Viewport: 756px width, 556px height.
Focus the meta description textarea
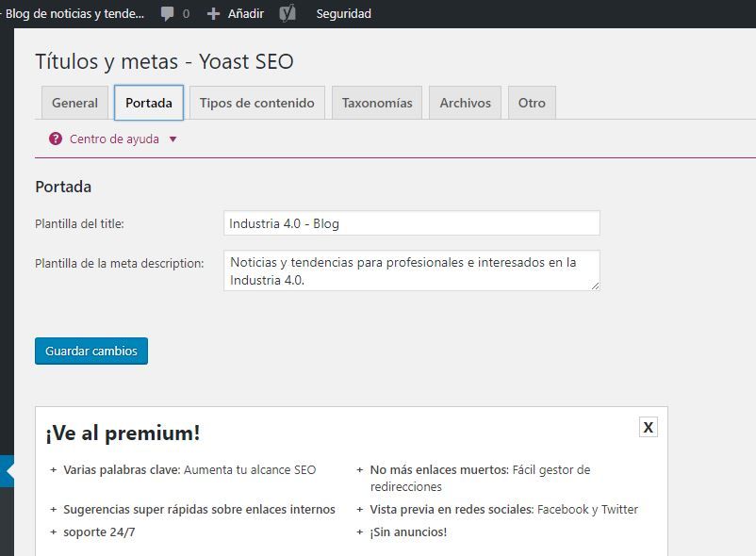(x=412, y=270)
